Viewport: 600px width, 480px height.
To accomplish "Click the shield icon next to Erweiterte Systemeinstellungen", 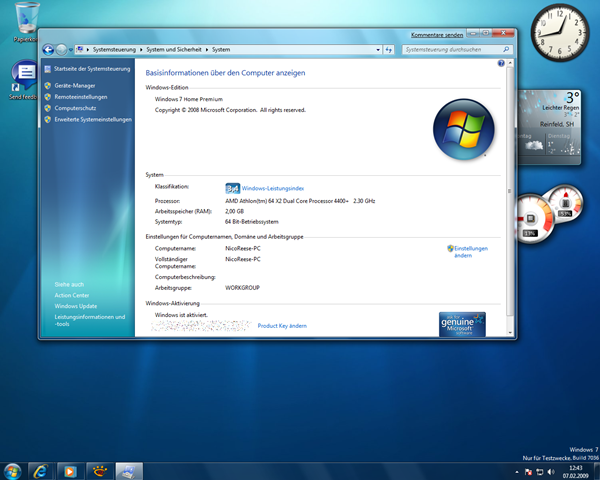I will 47,119.
